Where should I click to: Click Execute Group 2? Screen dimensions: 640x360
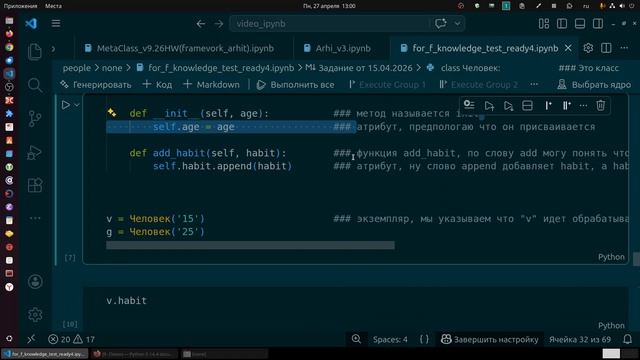point(478,84)
